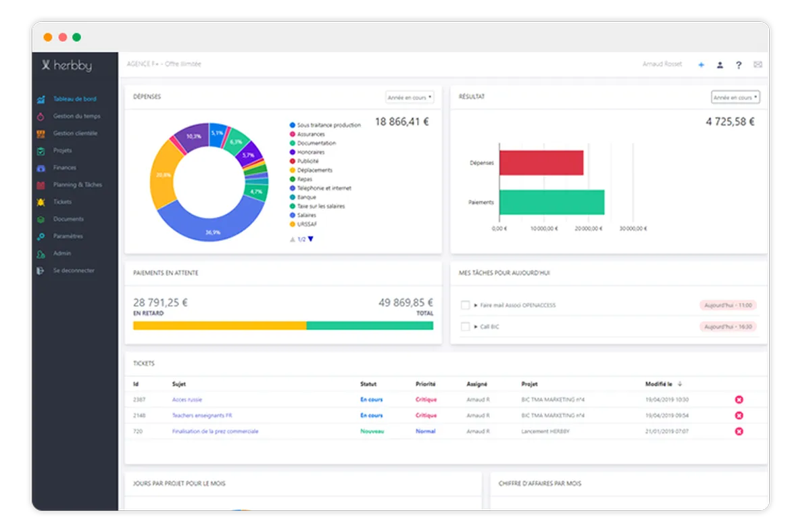Click the Normal priority of ticket 720

click(426, 431)
